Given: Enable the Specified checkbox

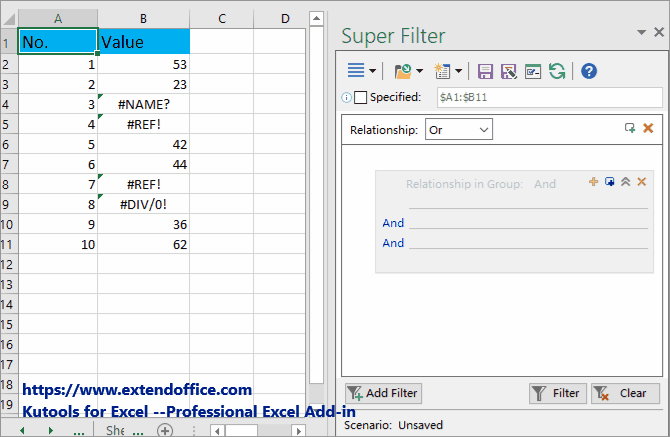Looking at the screenshot, I should pos(360,97).
